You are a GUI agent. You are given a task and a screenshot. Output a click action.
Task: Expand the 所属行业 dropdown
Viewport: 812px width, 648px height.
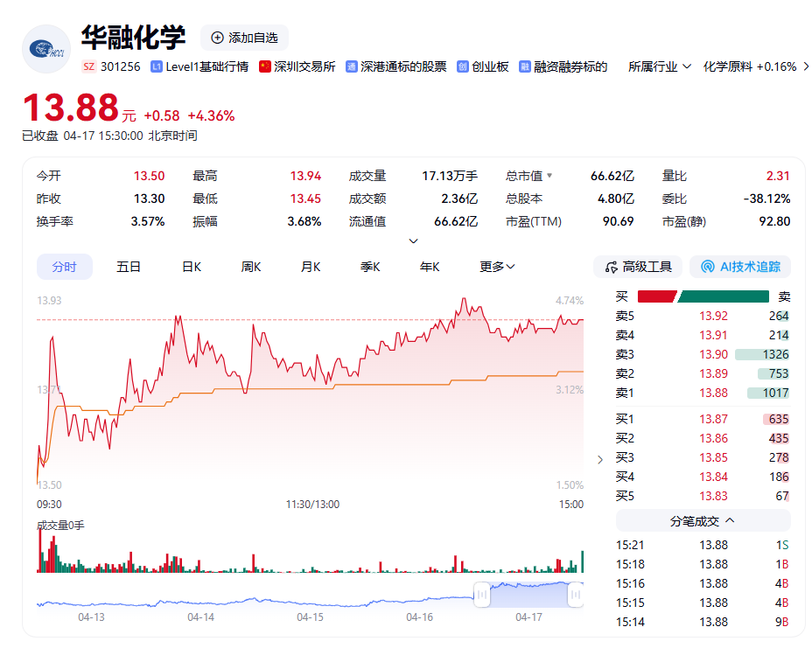point(686,66)
